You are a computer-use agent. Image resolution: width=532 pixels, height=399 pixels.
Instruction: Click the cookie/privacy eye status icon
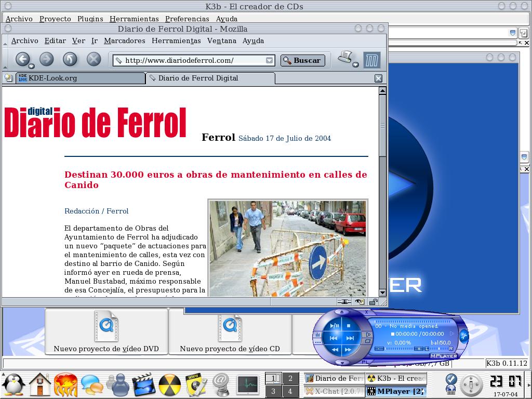point(360,302)
